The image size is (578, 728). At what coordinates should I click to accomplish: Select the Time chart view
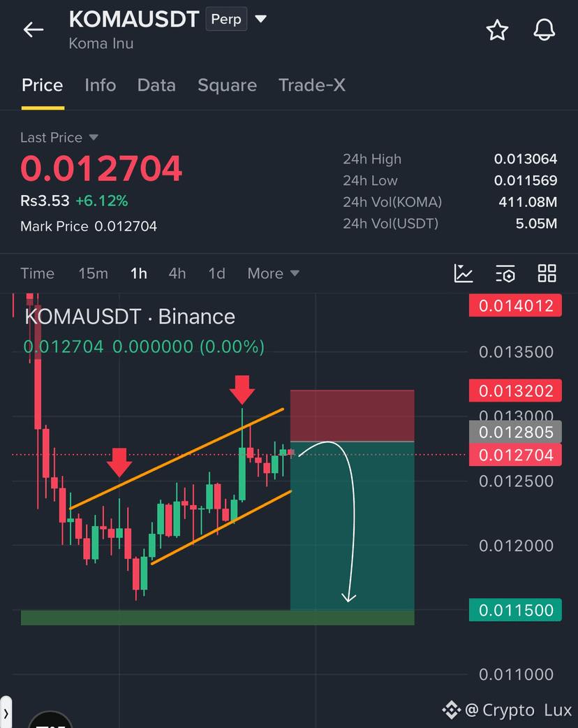[37, 273]
